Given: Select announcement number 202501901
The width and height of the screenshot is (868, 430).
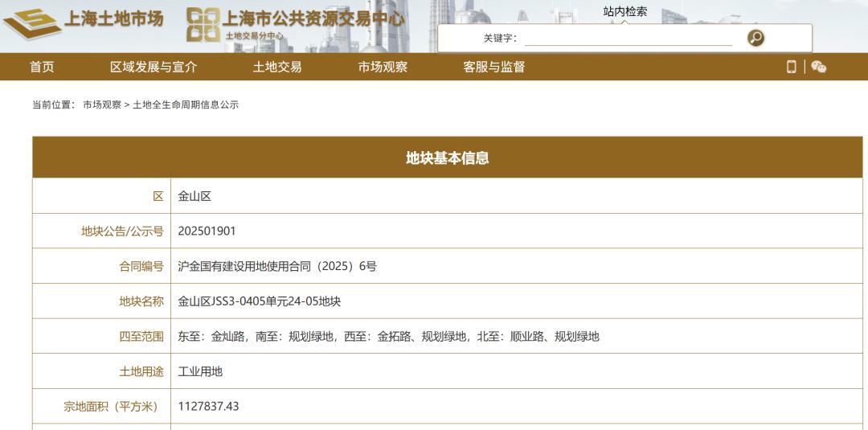Looking at the screenshot, I should [x=207, y=231].
